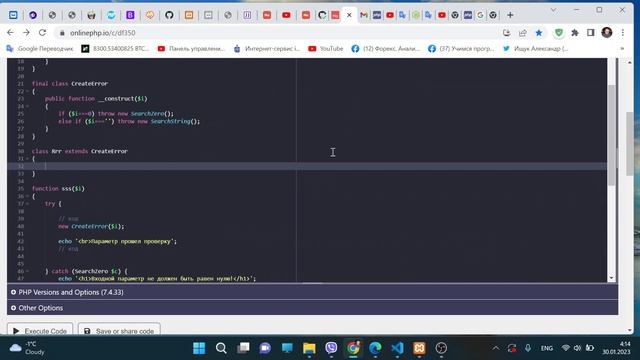Run the script with Execute Code
Viewport: 640px width, 360px height.
click(x=40, y=330)
